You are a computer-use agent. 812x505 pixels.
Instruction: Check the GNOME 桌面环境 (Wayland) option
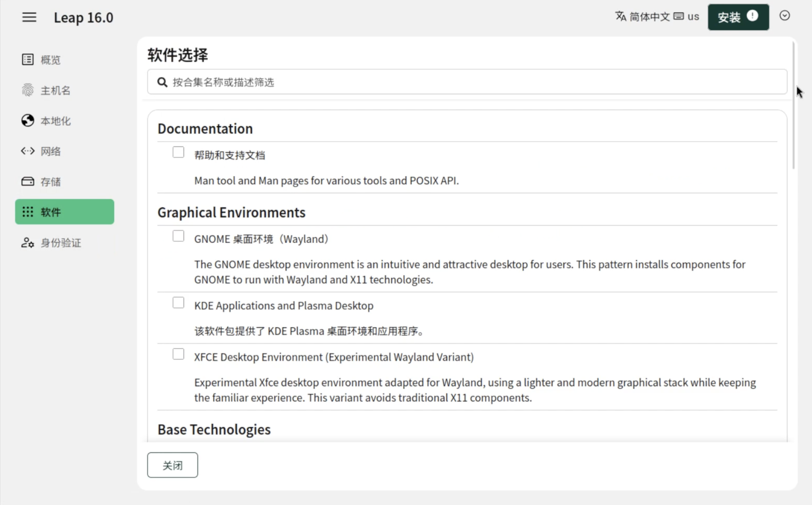[178, 236]
